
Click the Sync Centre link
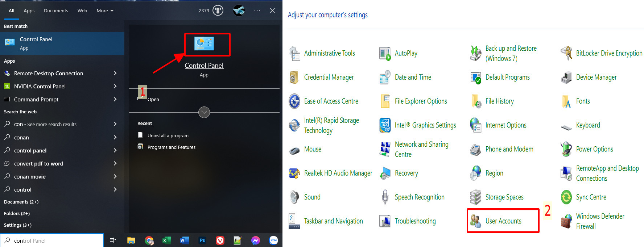591,197
